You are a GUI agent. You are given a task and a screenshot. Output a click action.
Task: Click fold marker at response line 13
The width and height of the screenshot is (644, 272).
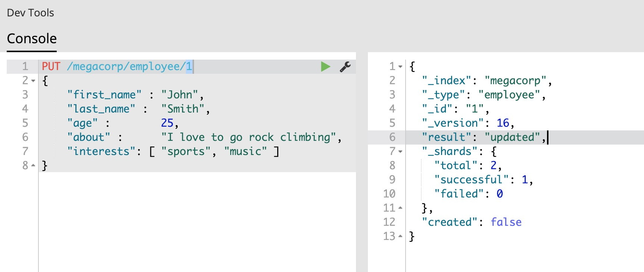[x=400, y=236]
